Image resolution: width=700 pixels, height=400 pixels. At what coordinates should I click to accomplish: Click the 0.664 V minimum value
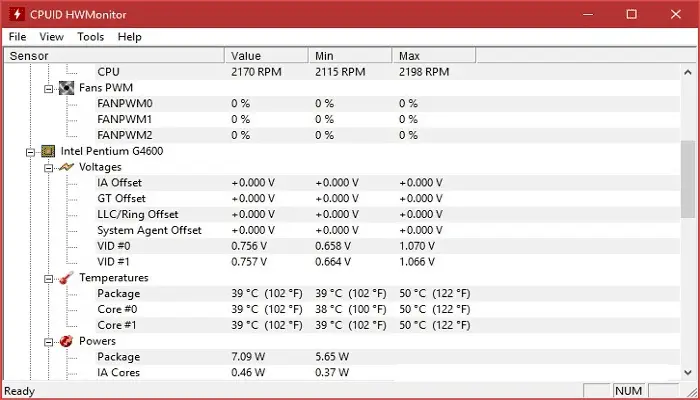pyautogui.click(x=333, y=262)
